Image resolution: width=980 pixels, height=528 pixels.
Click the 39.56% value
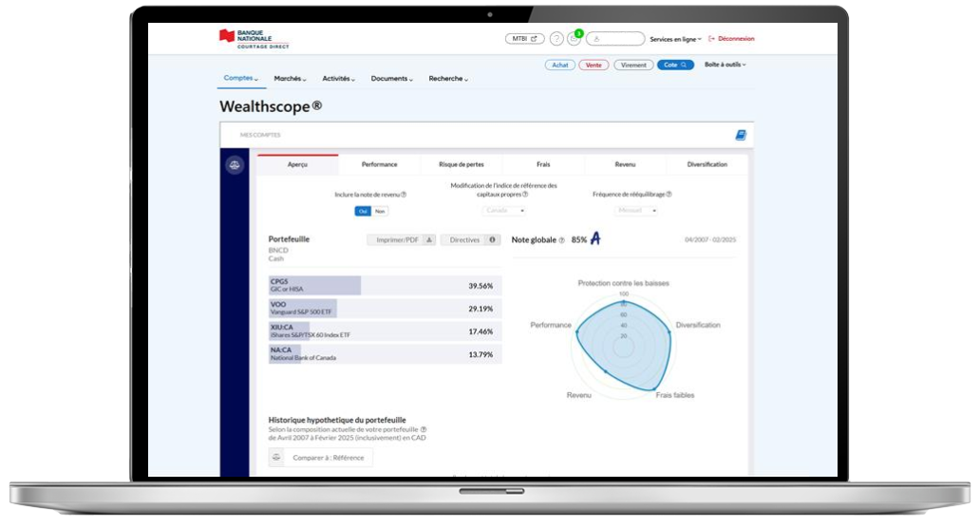(481, 286)
